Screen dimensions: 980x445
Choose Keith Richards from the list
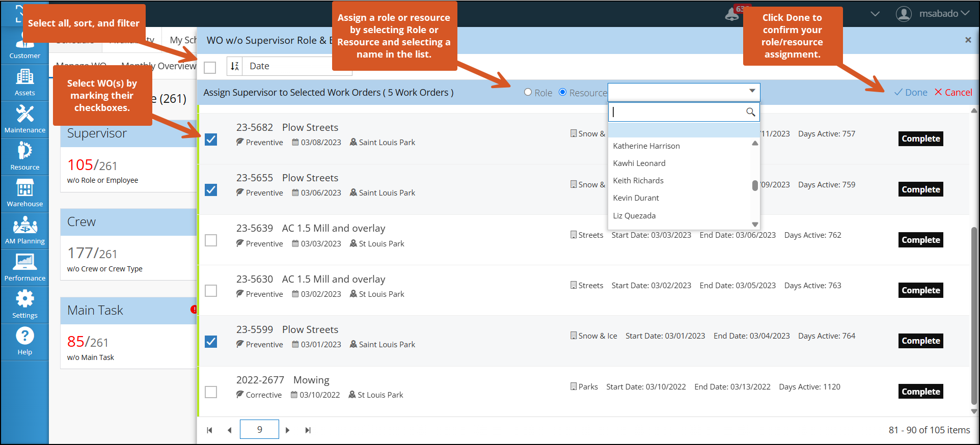pos(638,181)
